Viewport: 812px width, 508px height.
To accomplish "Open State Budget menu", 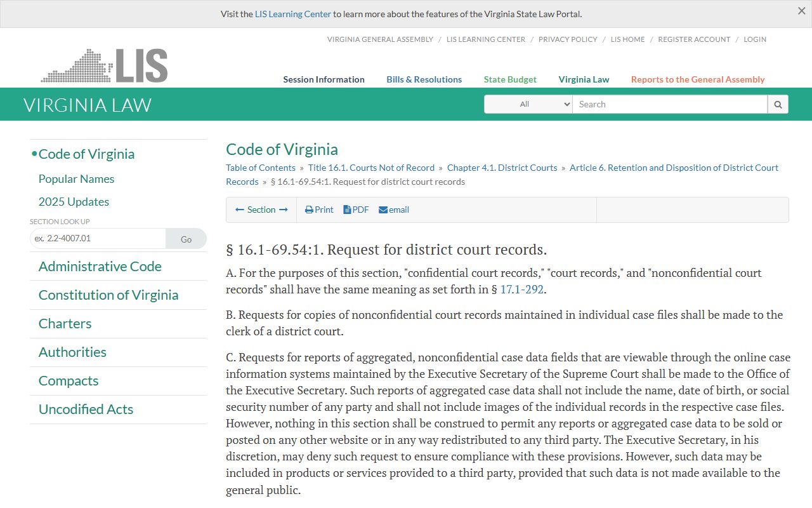I will [x=510, y=79].
